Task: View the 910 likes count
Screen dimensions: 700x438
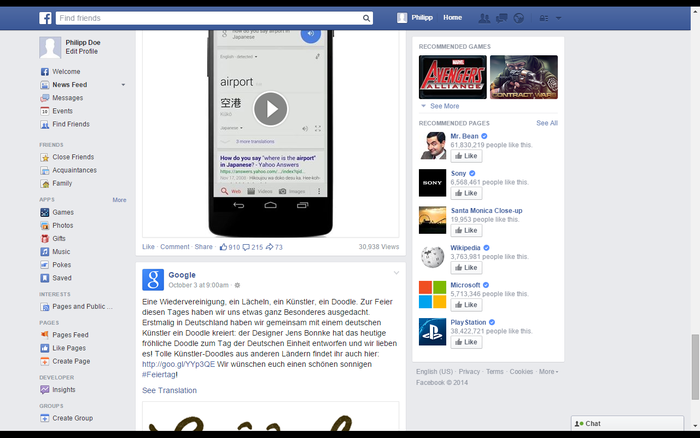Action: 230,247
